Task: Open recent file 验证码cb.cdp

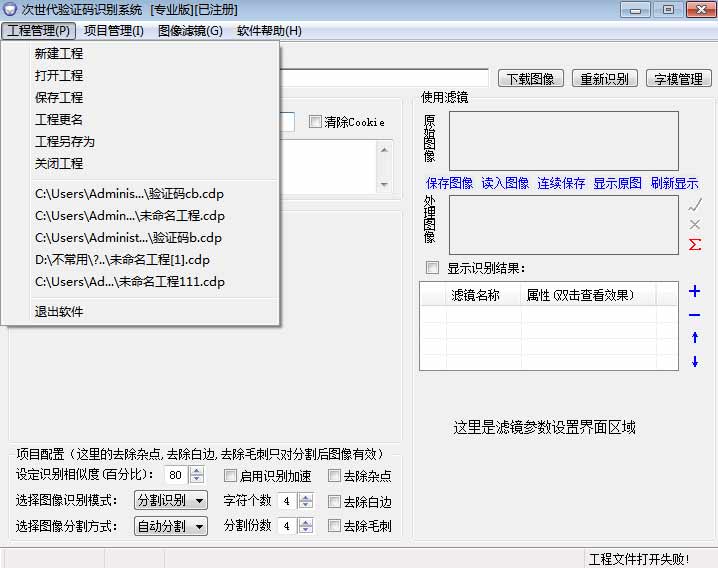Action: tap(128, 194)
